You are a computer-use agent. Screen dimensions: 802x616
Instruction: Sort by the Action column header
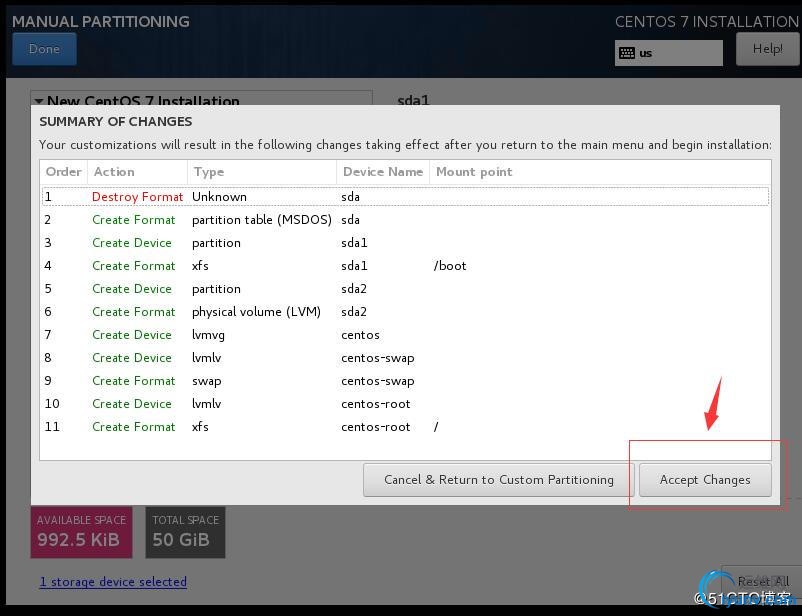pyautogui.click(x=137, y=172)
